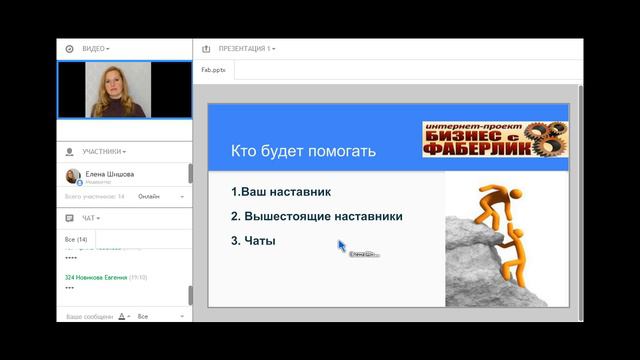
Task: Open the ЧАТ panel dropdown
Action: [91, 218]
